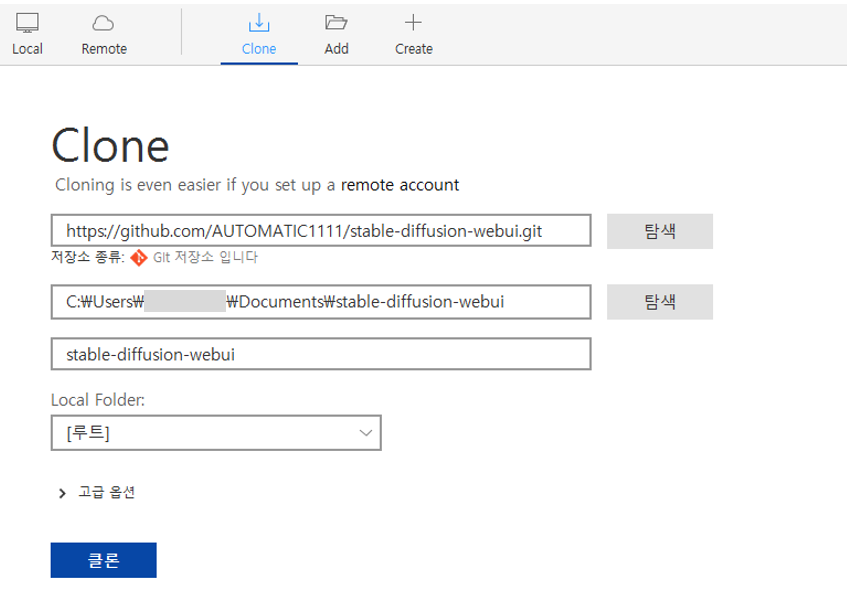Click the Add folder icon

[336, 22]
